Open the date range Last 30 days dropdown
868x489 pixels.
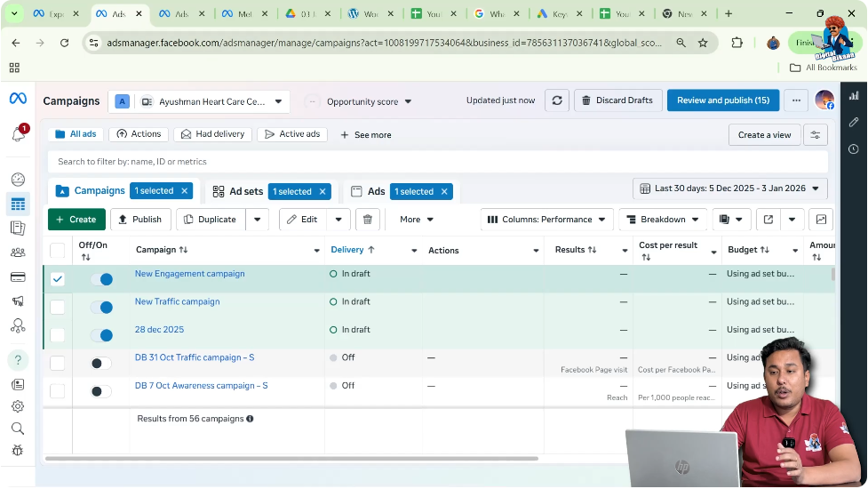coord(730,188)
